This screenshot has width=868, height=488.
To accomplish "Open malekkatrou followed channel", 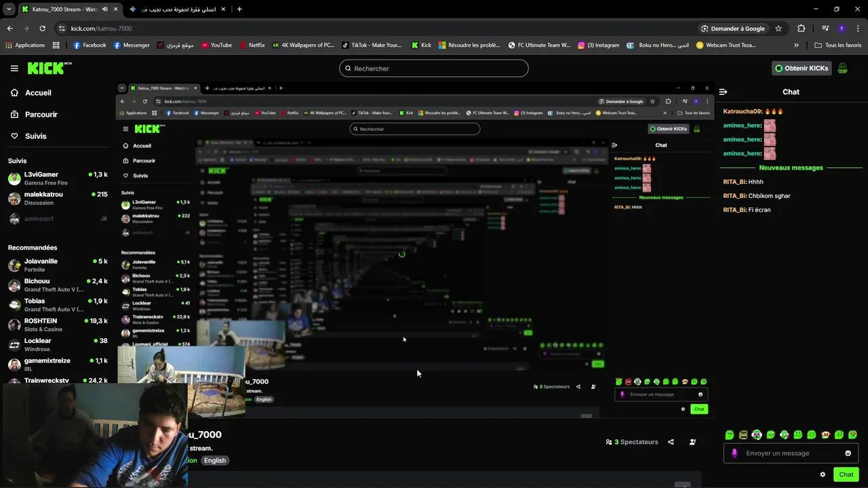I will 58,199.
